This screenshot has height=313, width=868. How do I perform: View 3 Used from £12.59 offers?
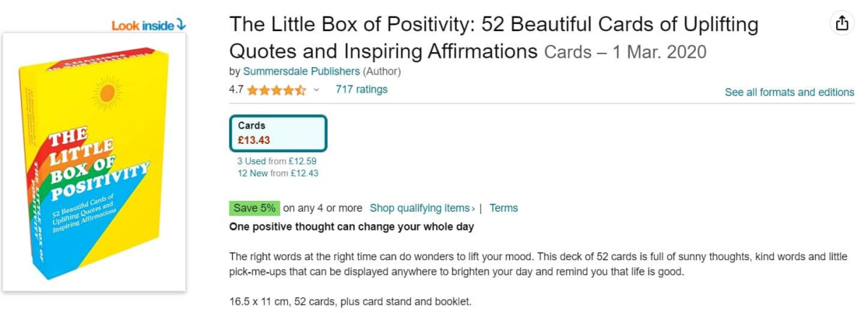pos(277,161)
